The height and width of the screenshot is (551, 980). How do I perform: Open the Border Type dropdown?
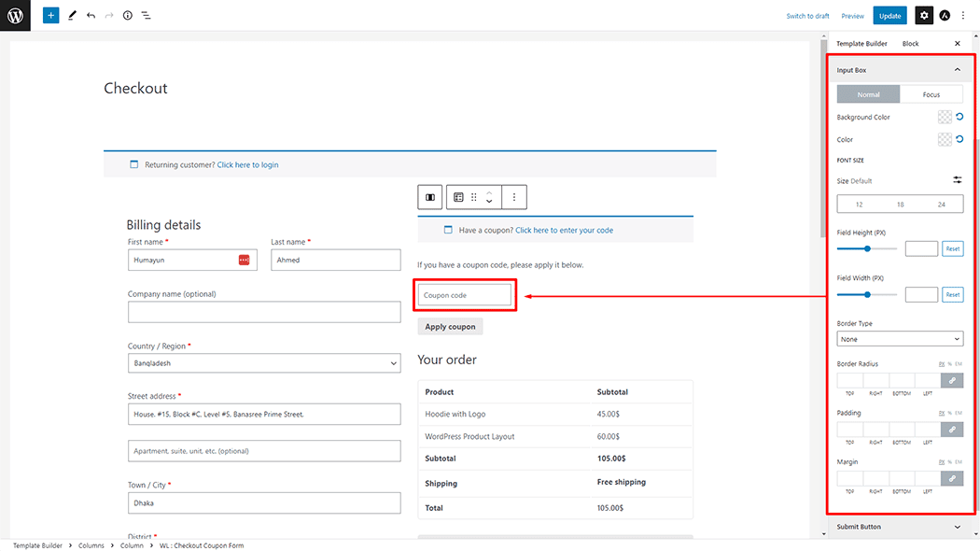point(900,339)
